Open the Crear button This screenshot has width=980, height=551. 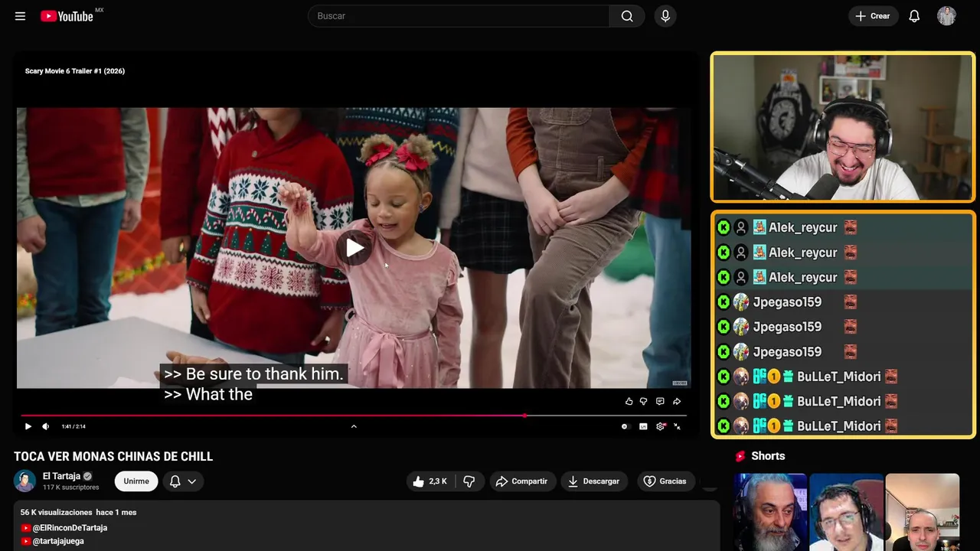[x=873, y=16]
